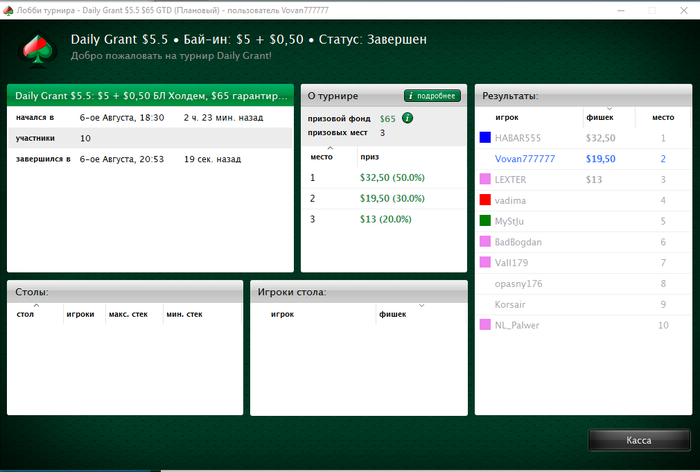This screenshot has width=700, height=472.
Task: Click start time '6-ое Августа, 18:30'
Action: point(122,118)
